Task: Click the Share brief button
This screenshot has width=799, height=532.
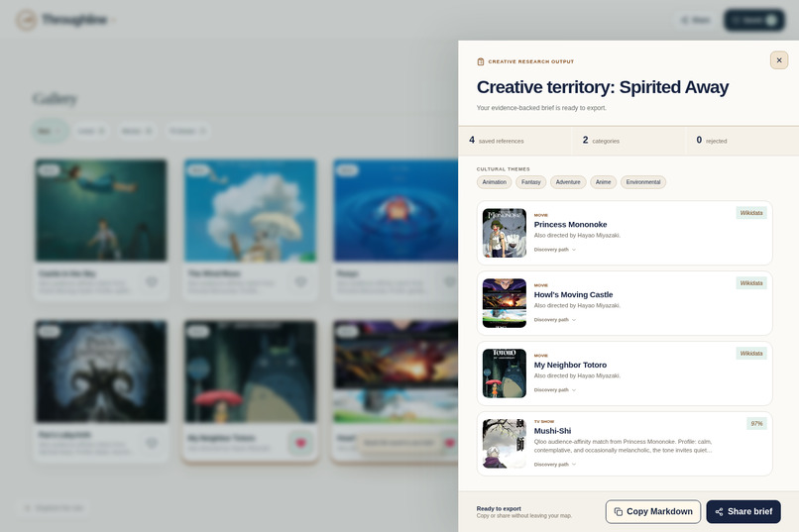Action: [743, 511]
